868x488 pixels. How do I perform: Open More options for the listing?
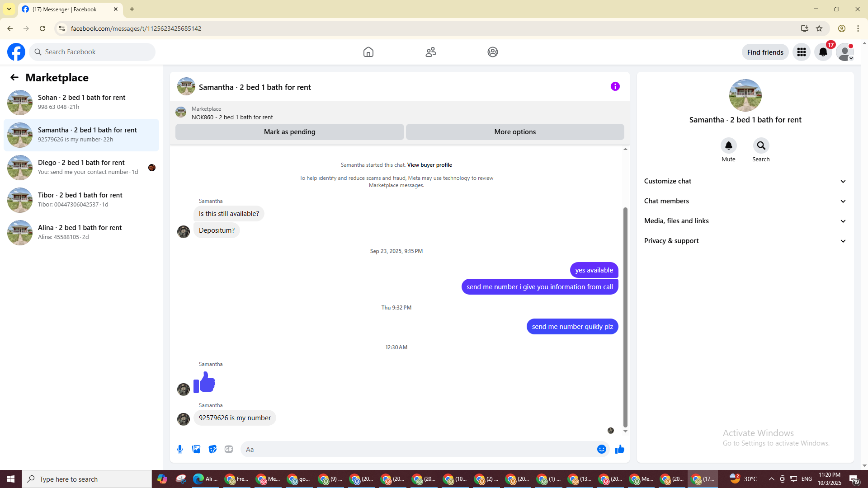[515, 132]
